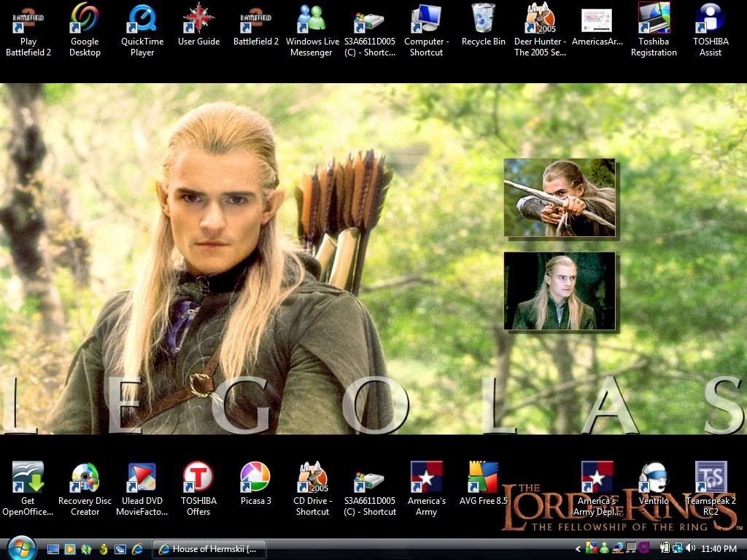Click the Recycle Bin icon
Screen dimensions: 747x560
(x=483, y=19)
